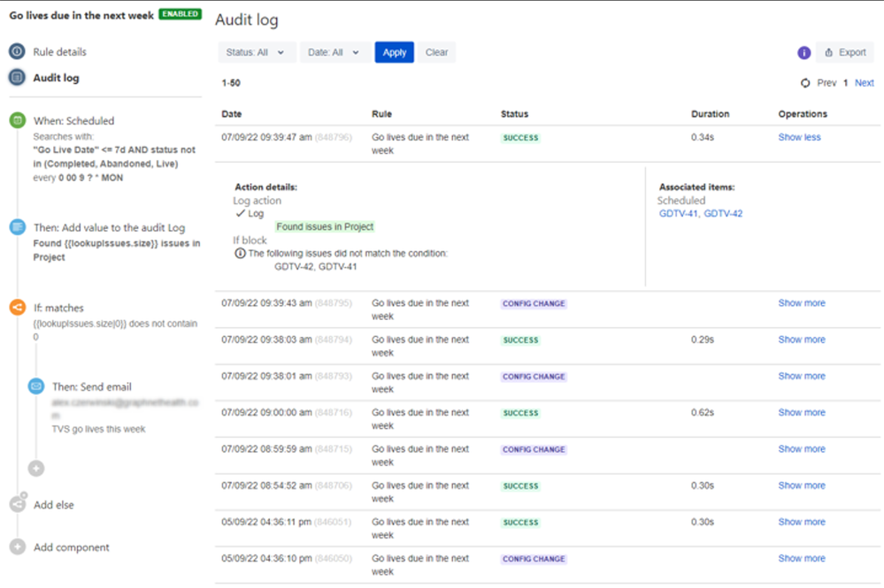Click the 0.29s duration value
This screenshot has width=884, height=588.
click(703, 340)
